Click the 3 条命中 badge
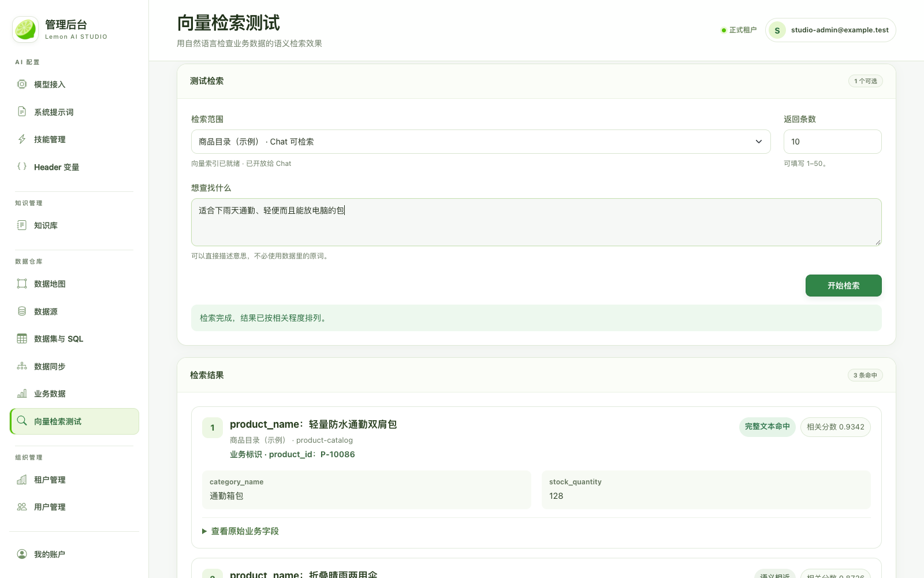 (x=865, y=375)
